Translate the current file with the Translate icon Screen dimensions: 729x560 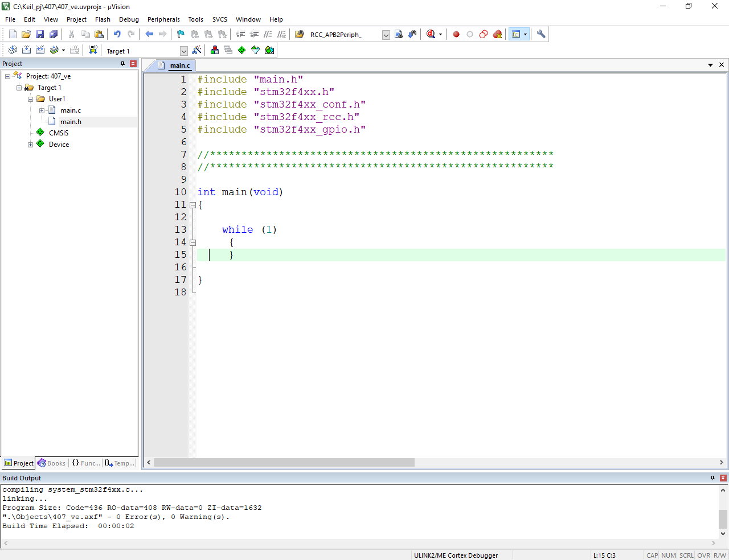point(13,50)
